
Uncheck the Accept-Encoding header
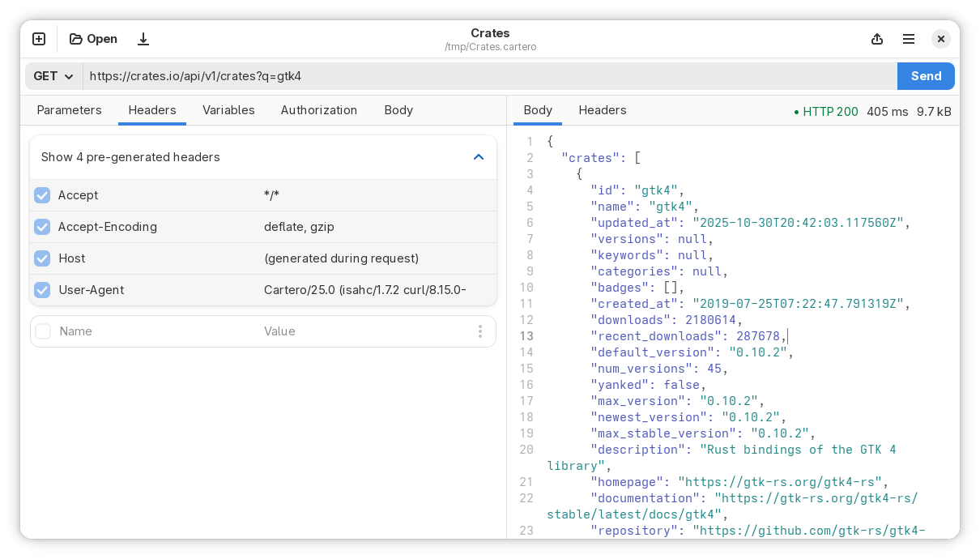42,227
